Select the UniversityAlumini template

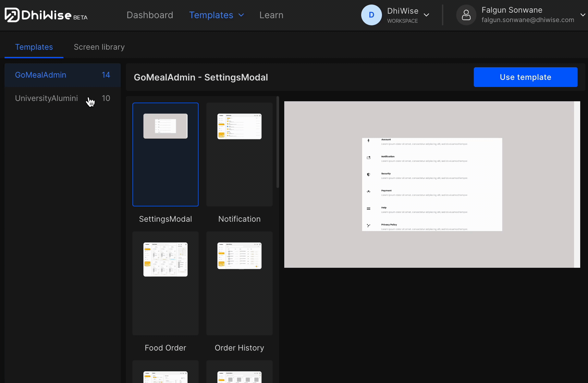(x=63, y=98)
